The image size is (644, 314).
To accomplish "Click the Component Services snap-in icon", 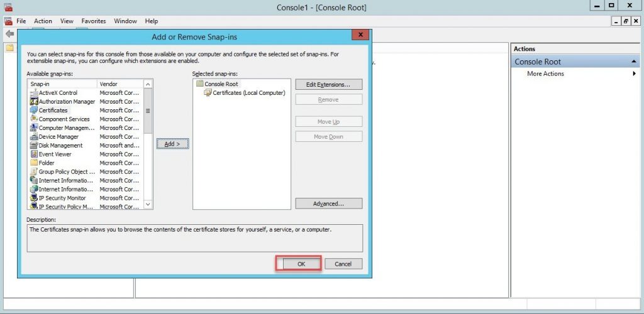I will (x=34, y=119).
